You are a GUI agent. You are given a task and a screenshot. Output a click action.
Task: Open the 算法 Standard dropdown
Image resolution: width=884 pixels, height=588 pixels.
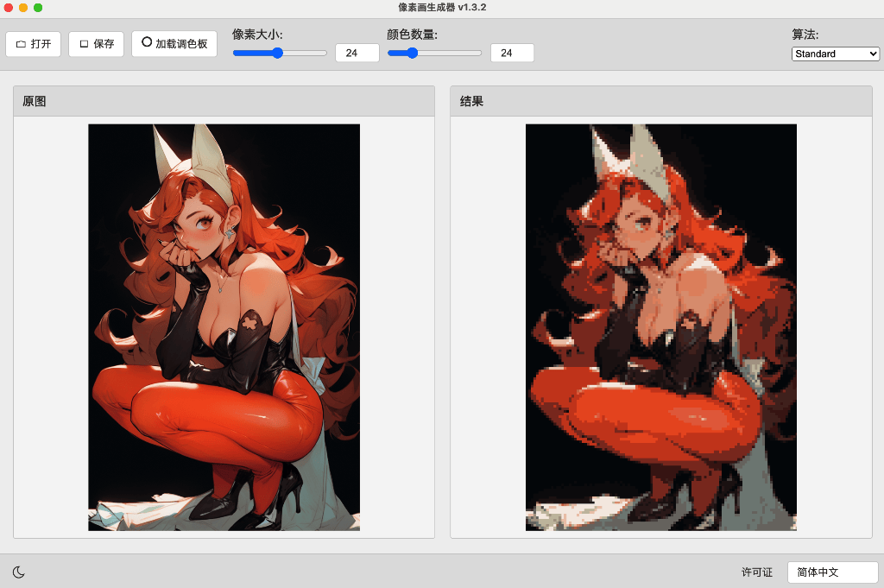[x=835, y=54]
